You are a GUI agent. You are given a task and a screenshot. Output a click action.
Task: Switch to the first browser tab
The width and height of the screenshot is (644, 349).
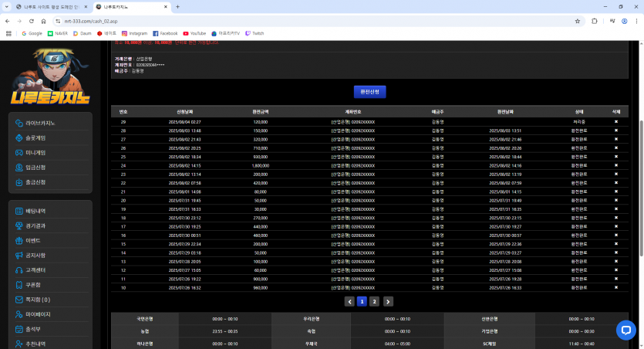[x=52, y=7]
